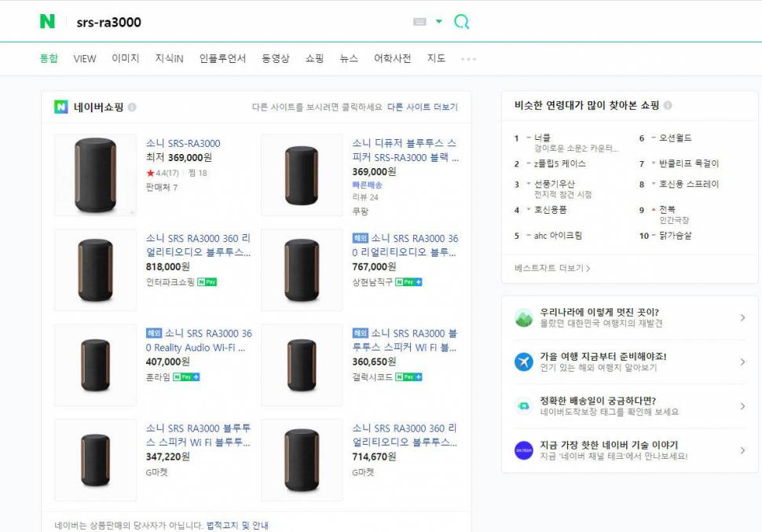Click the 소니 SRS-RA3000 369,000원 speaker thumbnail

pos(96,174)
